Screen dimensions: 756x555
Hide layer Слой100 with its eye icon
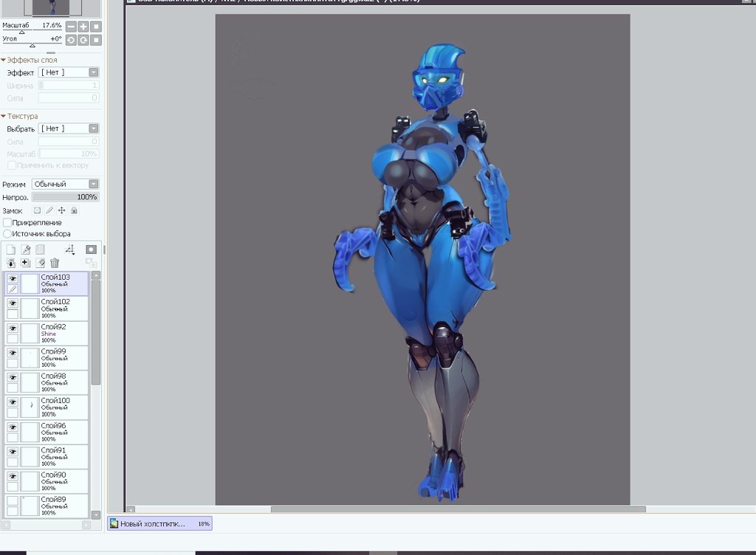13,402
